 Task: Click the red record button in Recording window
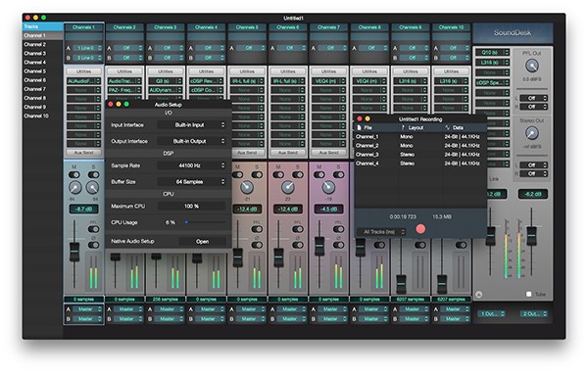pos(420,229)
